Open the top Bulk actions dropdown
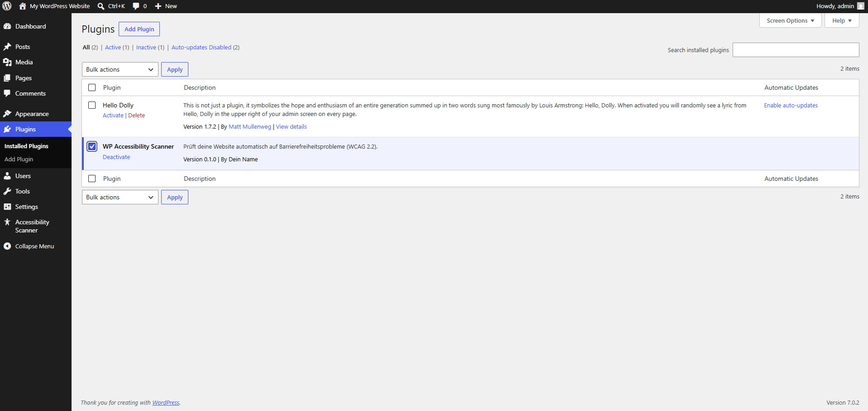Image resolution: width=868 pixels, height=411 pixels. [x=120, y=69]
